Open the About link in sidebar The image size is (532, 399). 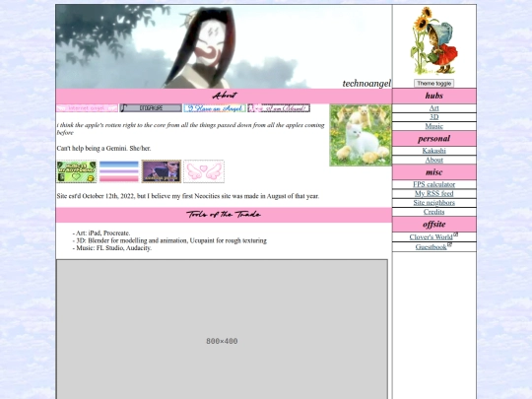[x=433, y=160]
